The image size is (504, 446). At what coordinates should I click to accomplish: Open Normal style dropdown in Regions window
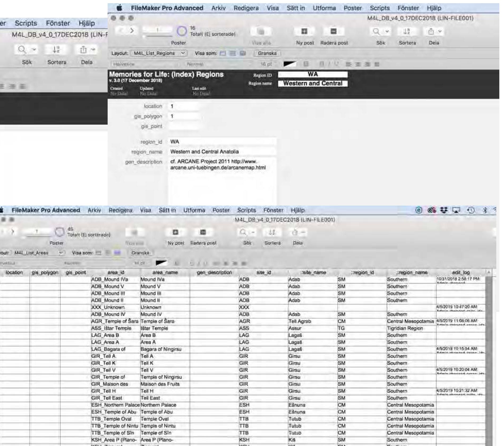[x=218, y=64]
